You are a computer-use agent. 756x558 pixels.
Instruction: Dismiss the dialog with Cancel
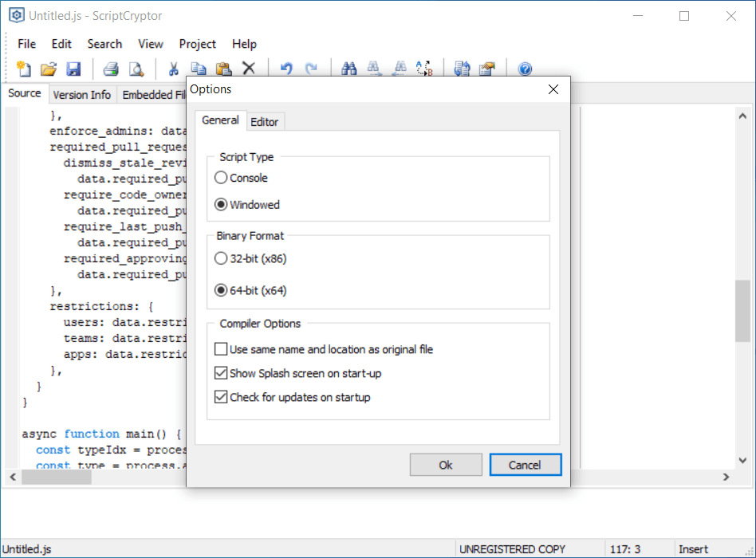(525, 465)
